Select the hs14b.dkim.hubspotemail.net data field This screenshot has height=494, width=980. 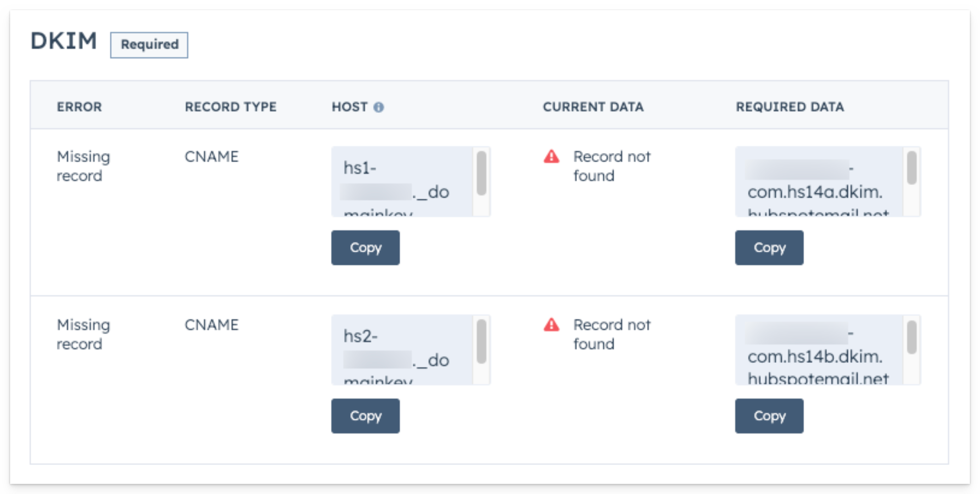(x=818, y=350)
